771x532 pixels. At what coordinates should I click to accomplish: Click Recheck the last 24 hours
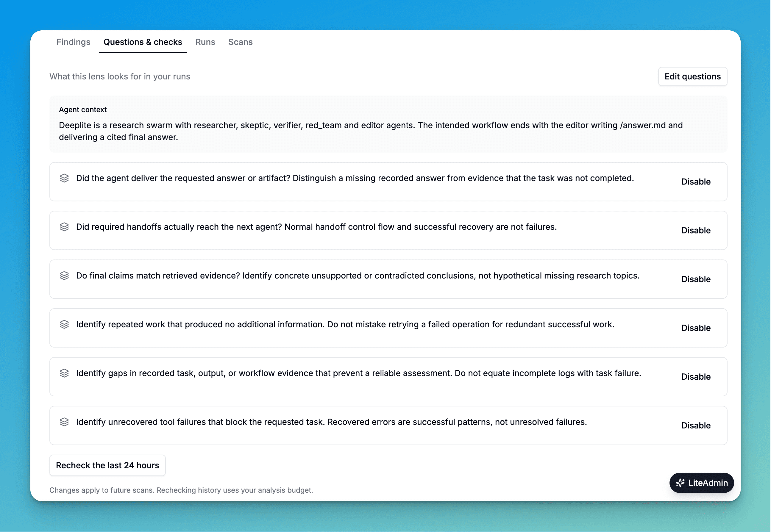pos(107,465)
